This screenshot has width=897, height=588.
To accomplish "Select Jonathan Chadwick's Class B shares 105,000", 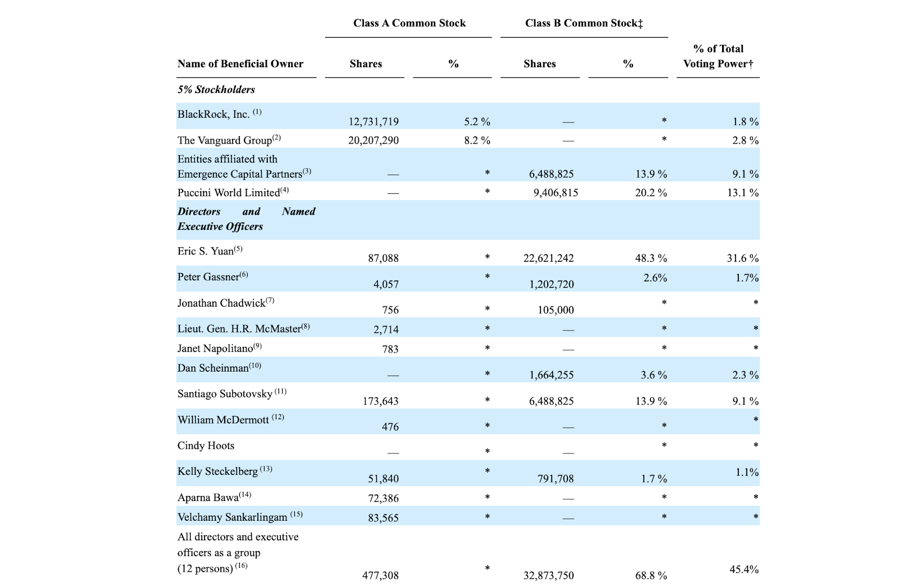I will (x=556, y=310).
